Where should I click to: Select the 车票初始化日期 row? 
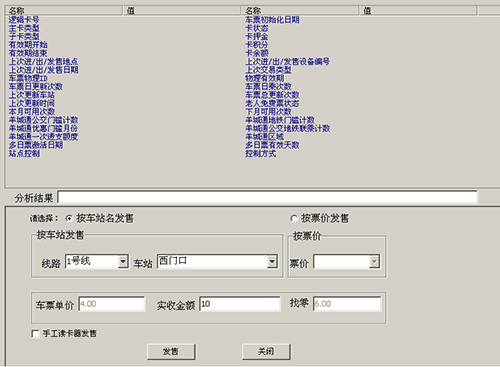(x=272, y=20)
